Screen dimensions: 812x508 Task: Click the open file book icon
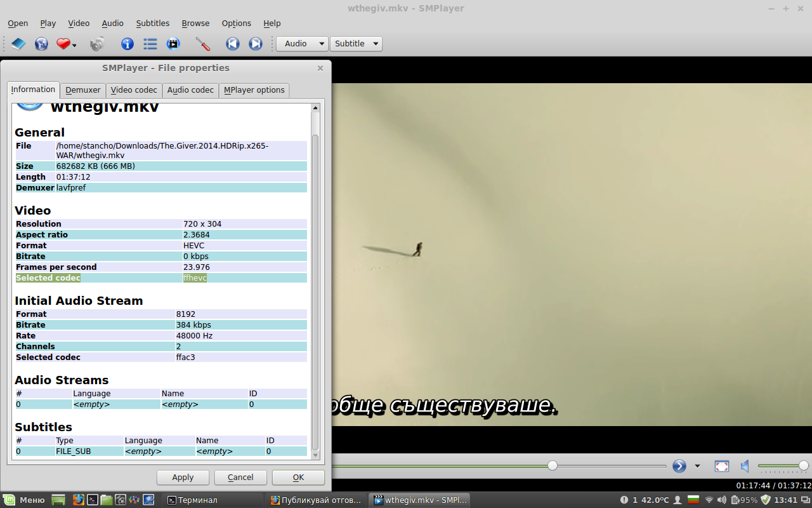click(x=18, y=44)
